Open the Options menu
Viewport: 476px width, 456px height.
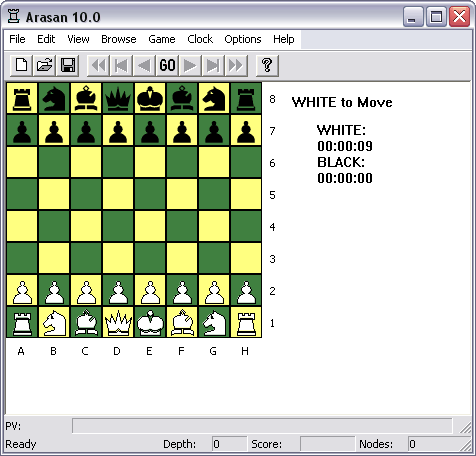point(243,39)
